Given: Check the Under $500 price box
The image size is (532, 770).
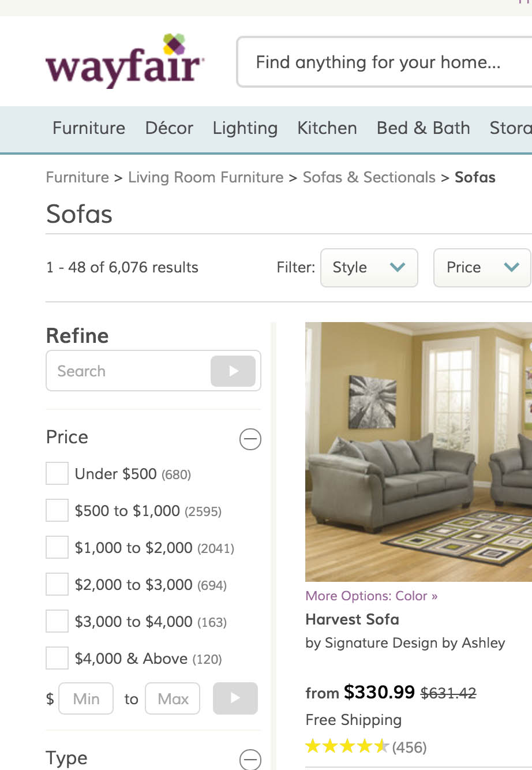Looking at the screenshot, I should [x=57, y=474].
